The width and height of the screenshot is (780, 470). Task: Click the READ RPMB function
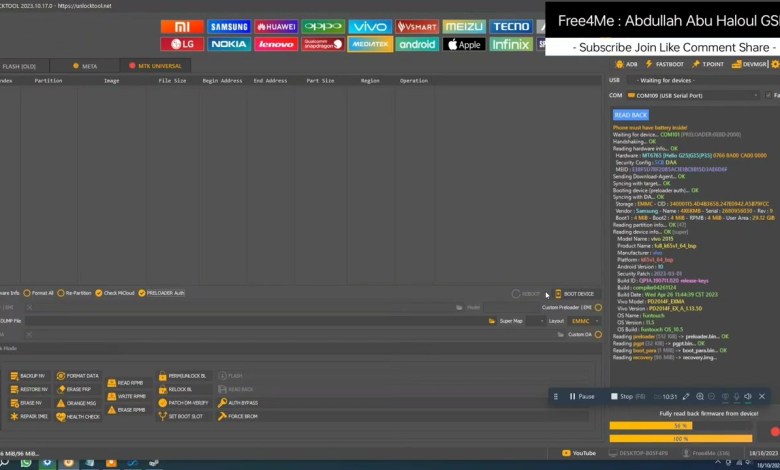pos(126,383)
